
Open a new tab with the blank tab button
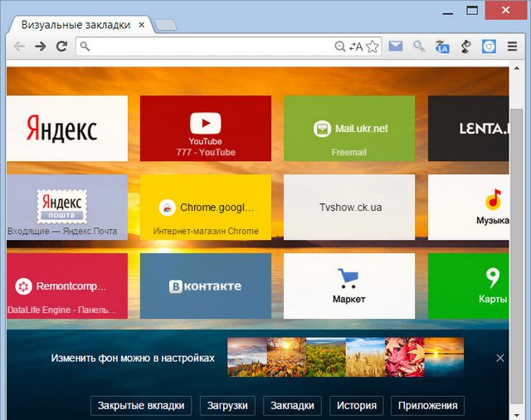pos(165,26)
